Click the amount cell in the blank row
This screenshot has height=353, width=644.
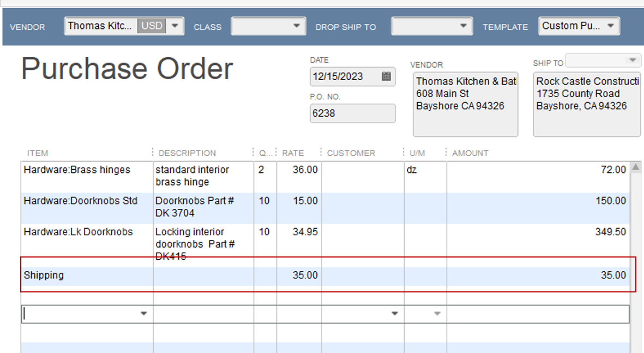pyautogui.click(x=538, y=314)
